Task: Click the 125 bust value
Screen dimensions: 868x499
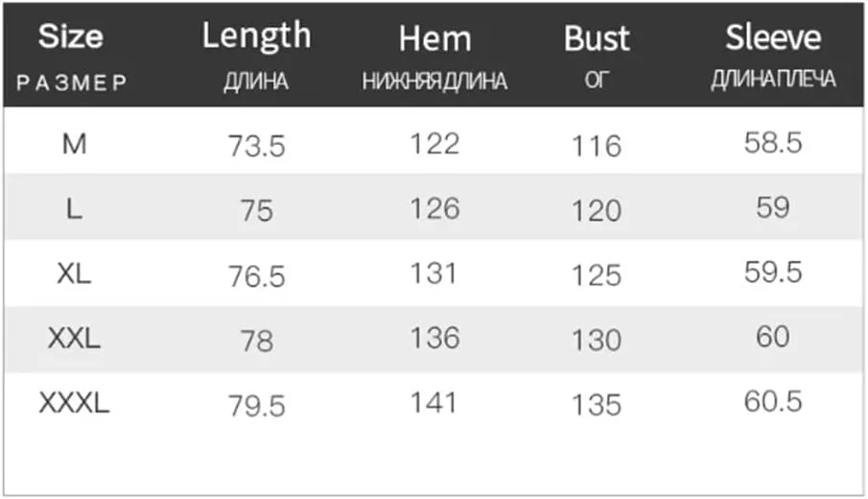Action: coord(597,275)
